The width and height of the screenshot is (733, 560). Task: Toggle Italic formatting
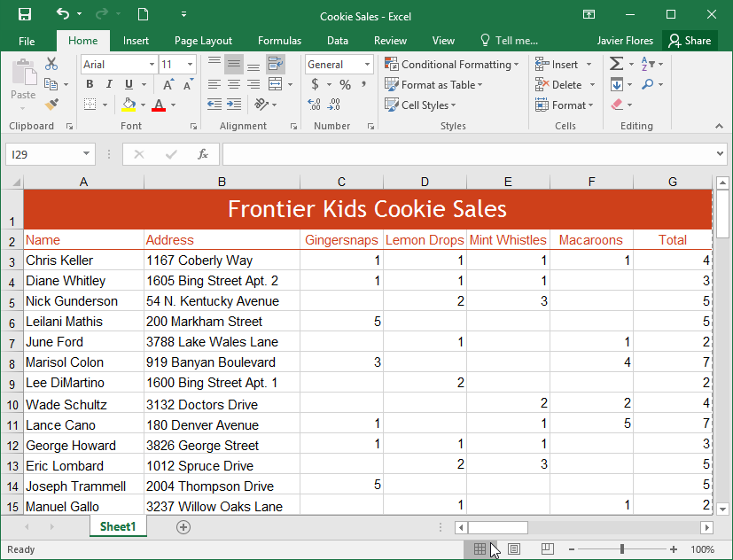[109, 85]
